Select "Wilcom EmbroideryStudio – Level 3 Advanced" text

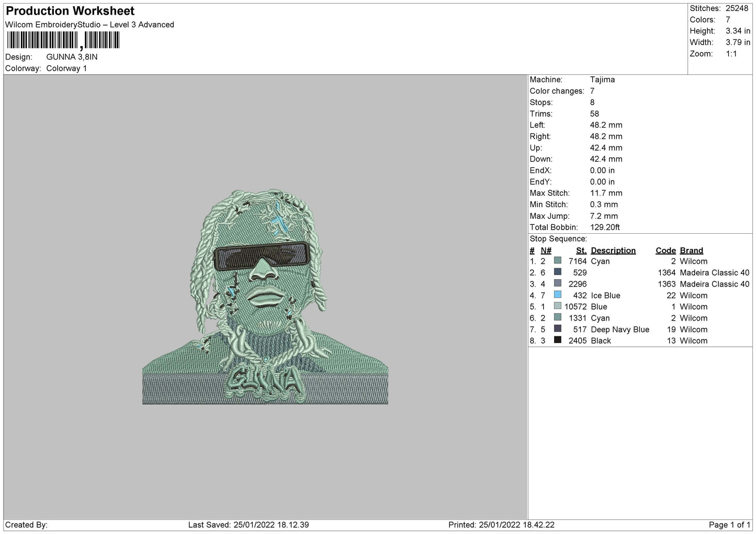pyautogui.click(x=89, y=25)
